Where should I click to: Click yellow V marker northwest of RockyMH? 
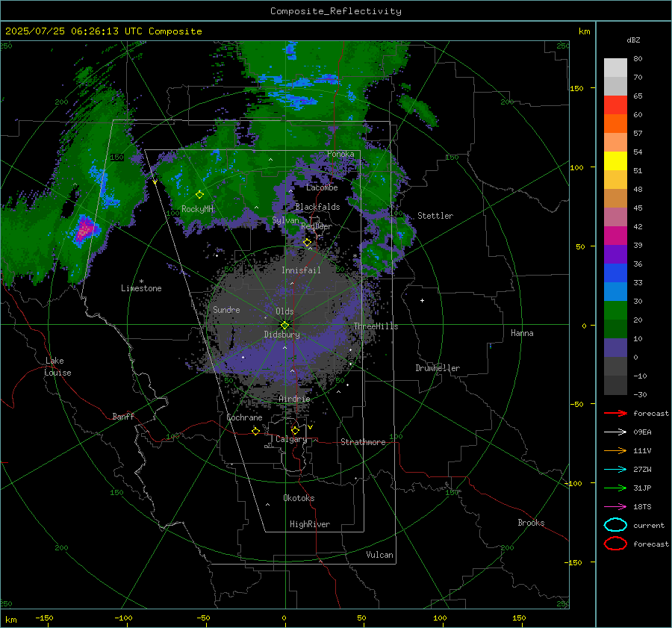[x=155, y=182]
